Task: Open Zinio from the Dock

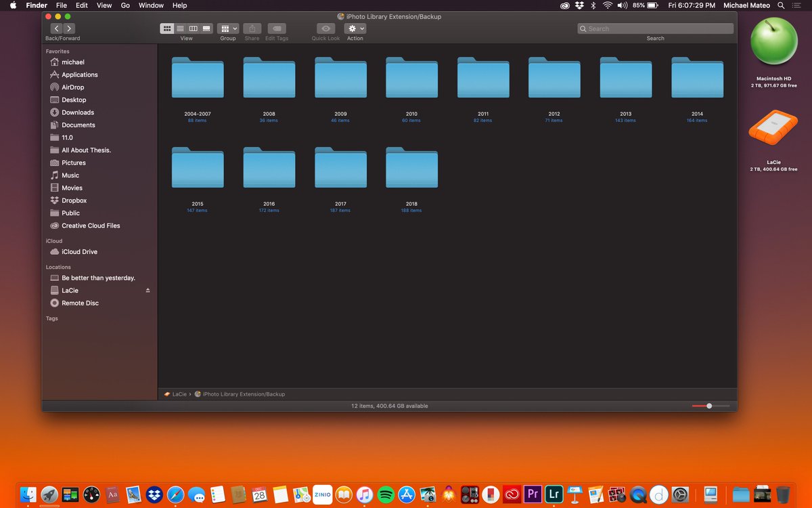Action: coord(322,494)
